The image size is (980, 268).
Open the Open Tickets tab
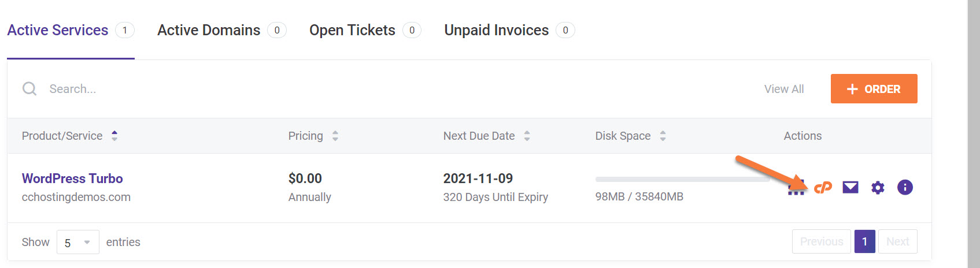(352, 30)
